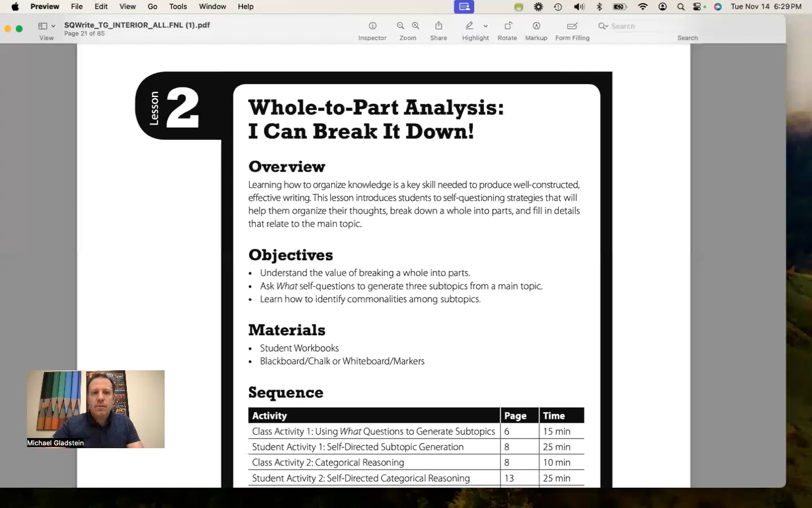
Task: Open the Tools menu
Action: click(178, 6)
